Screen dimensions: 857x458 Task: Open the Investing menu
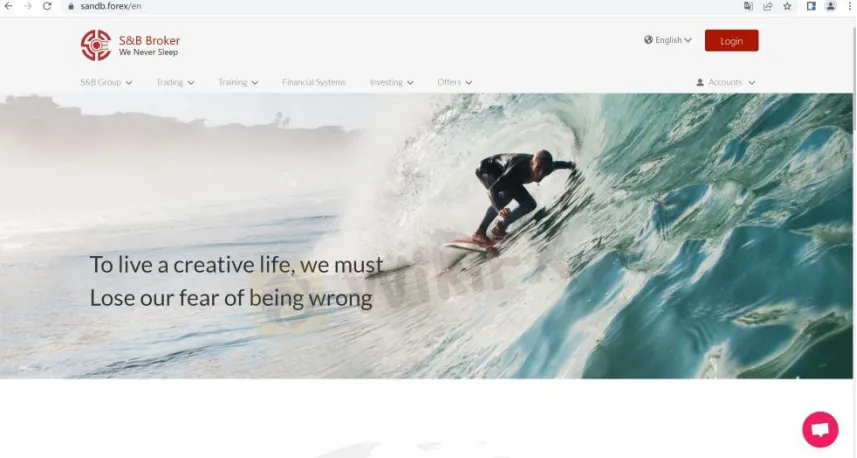click(391, 82)
